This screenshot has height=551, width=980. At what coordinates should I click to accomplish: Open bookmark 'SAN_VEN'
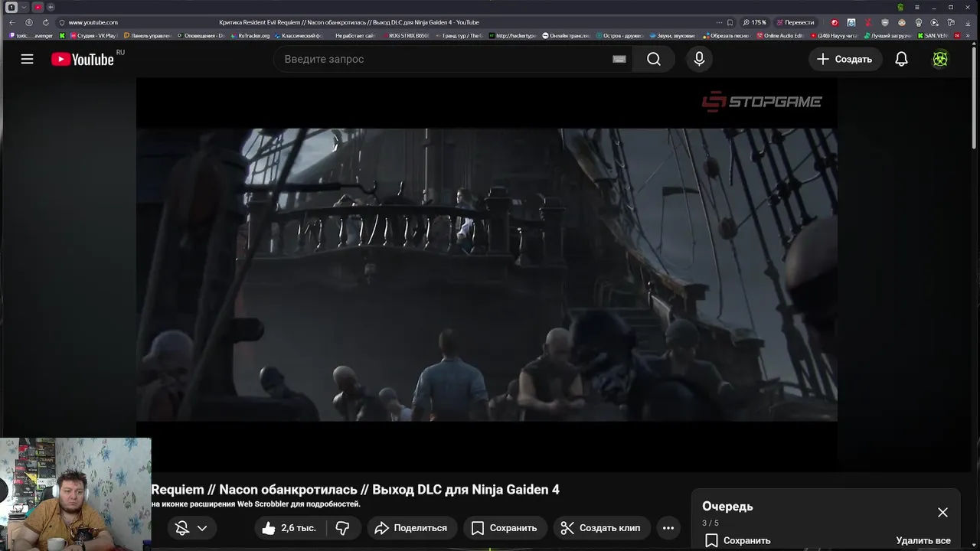click(x=933, y=36)
